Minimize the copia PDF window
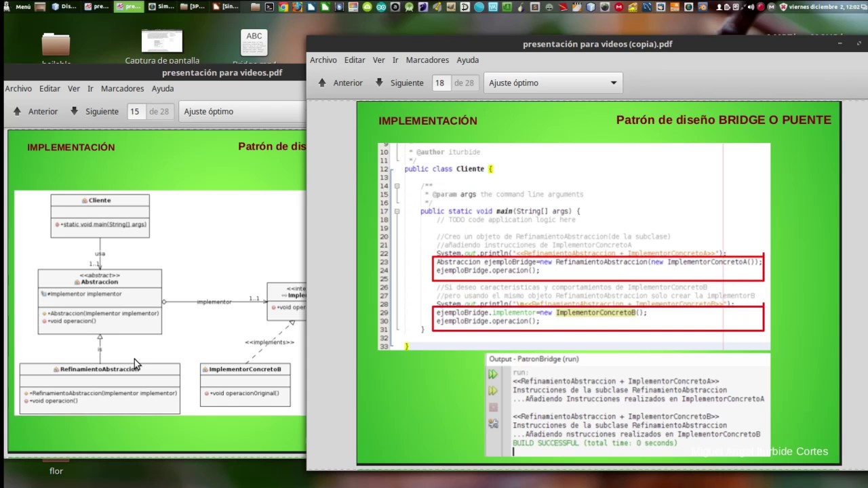Viewport: 868px width, 488px height. (840, 43)
